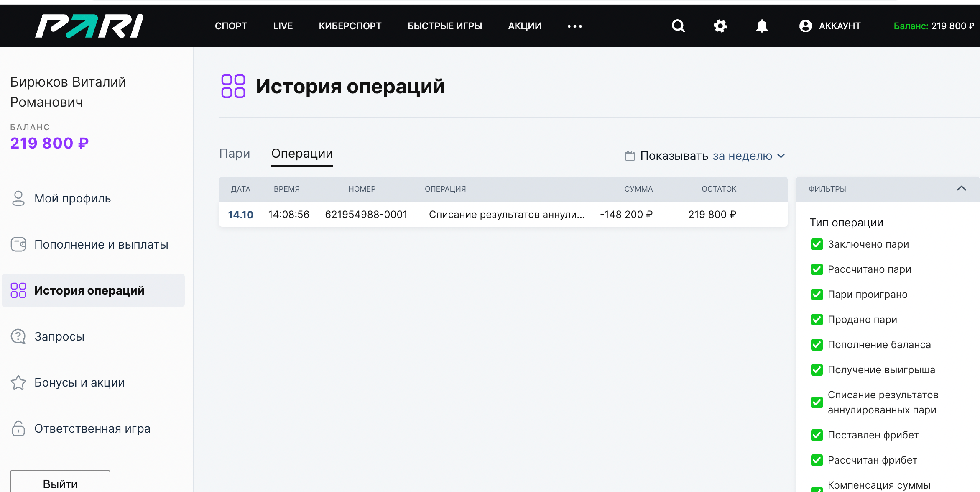Collapse the Фильтры panel chevron

point(961,189)
